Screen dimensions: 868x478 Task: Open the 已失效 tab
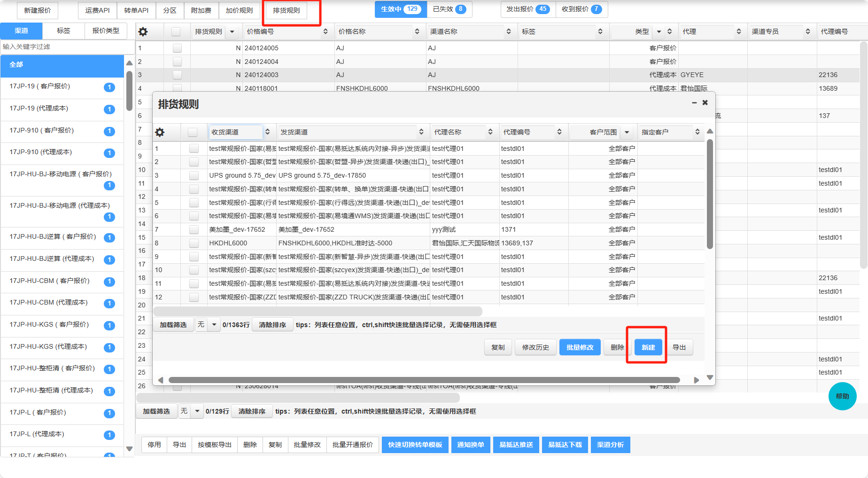coord(449,9)
